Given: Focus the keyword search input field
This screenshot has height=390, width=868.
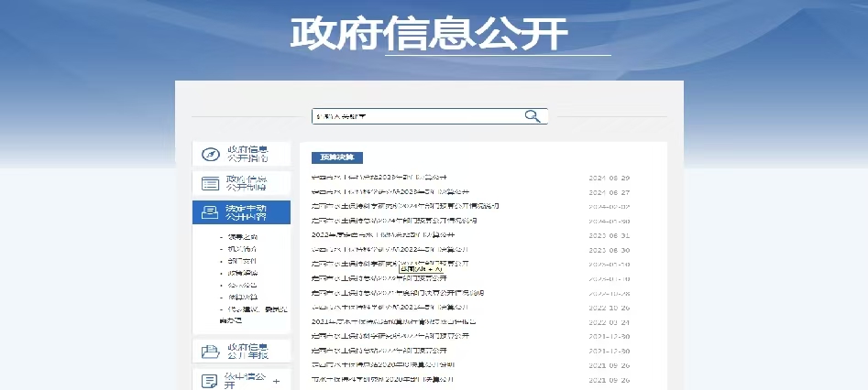Looking at the screenshot, I should pyautogui.click(x=417, y=116).
